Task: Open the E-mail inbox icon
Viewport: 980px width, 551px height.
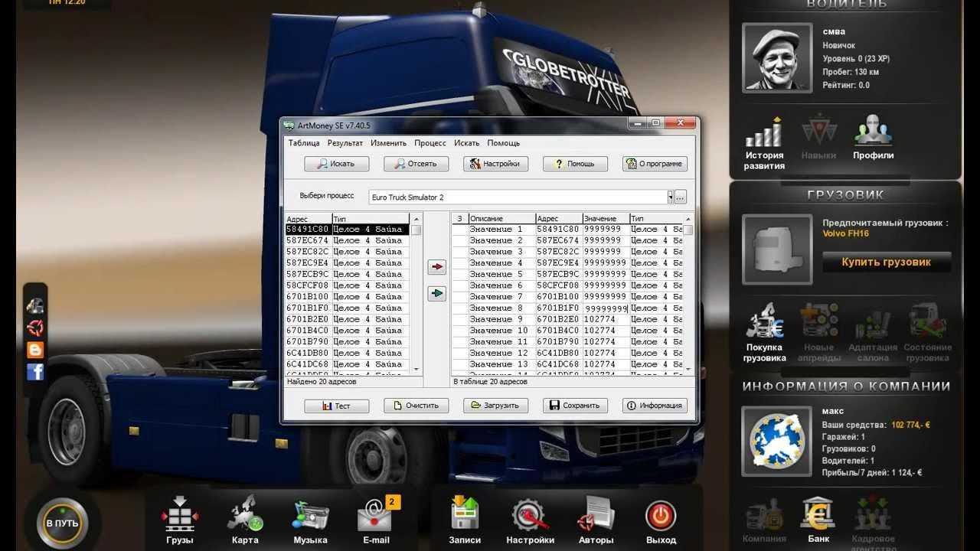Action: point(376,514)
